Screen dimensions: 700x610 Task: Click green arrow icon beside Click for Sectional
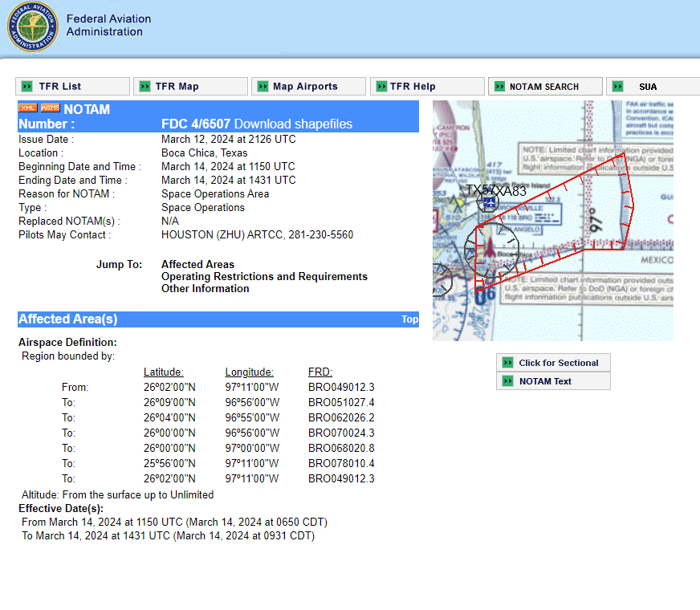tap(507, 362)
